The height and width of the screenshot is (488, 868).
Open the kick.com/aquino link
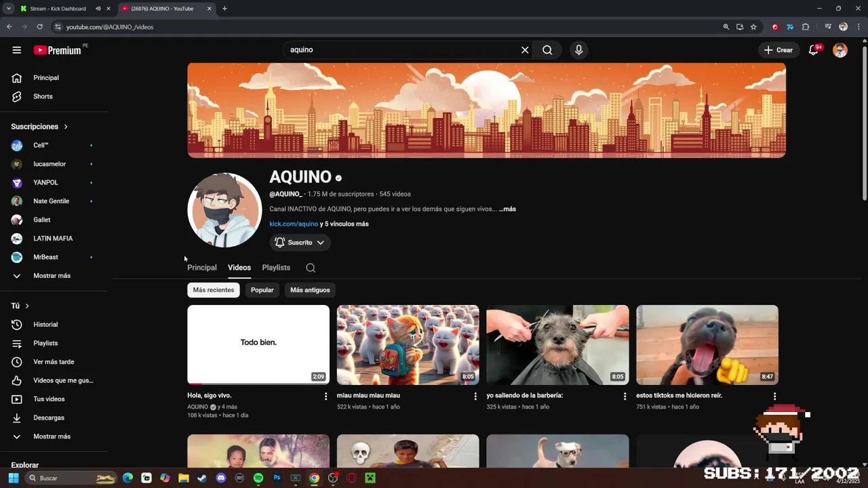[294, 224]
